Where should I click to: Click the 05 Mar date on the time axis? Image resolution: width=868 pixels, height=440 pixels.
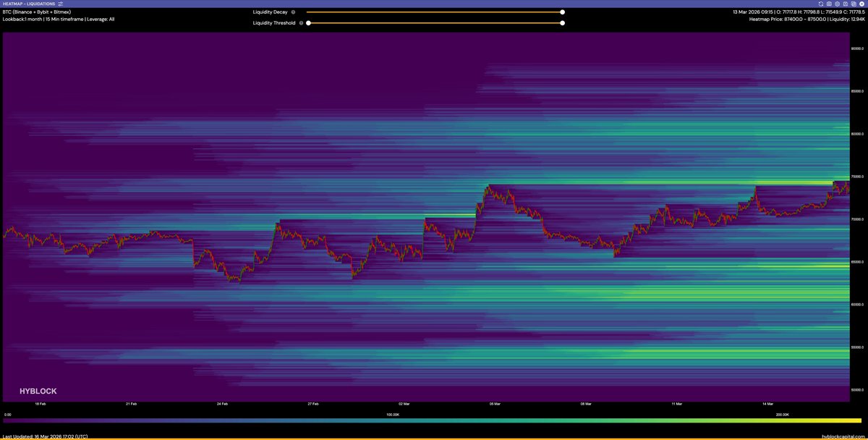pos(494,404)
